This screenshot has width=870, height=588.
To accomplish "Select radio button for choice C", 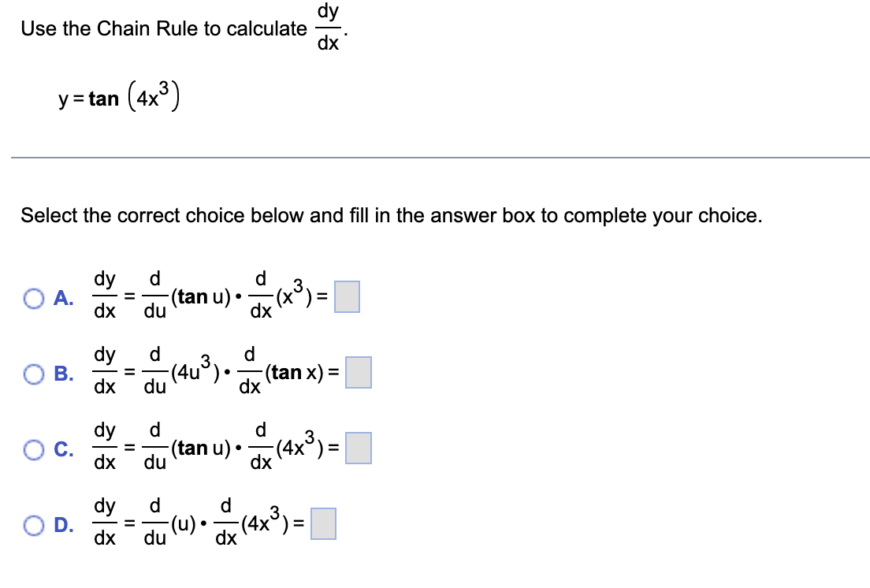I will (x=34, y=448).
